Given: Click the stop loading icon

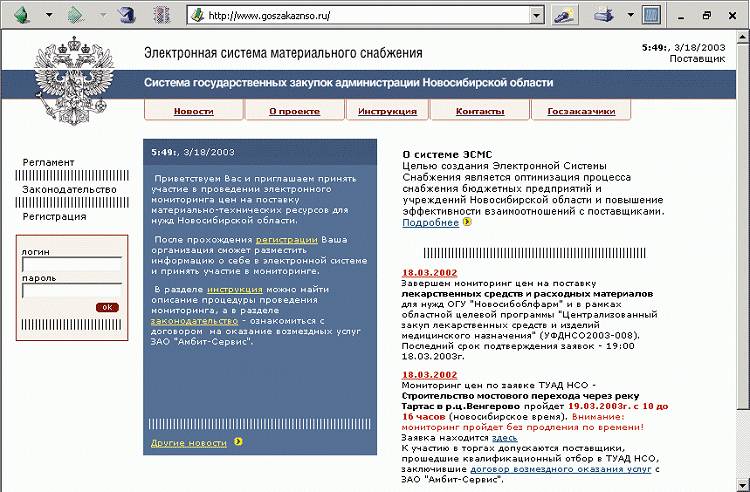Looking at the screenshot, I should pyautogui.click(x=162, y=15).
